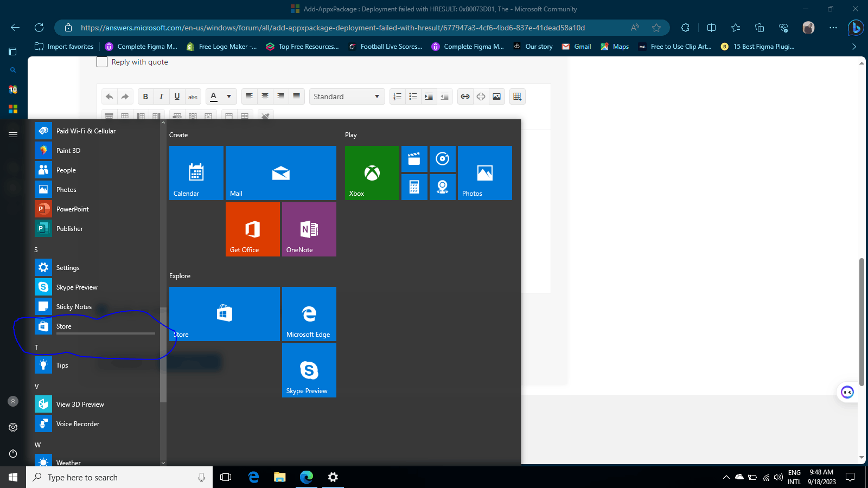Undo the last edit in the editor
Viewport: 868px width, 488px height.
point(110,97)
